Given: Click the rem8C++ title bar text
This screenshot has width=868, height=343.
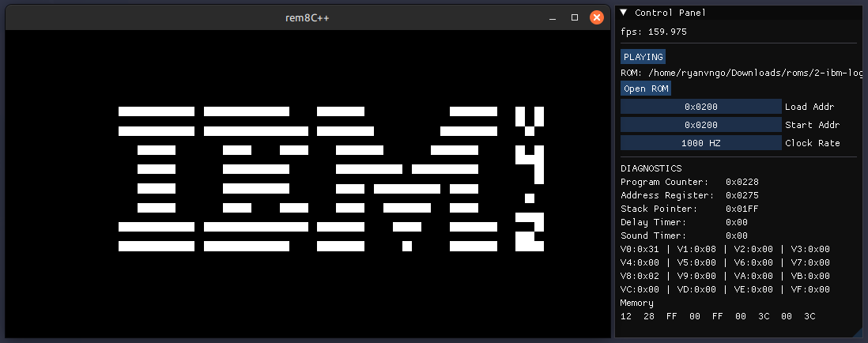Looking at the screenshot, I should [x=308, y=17].
